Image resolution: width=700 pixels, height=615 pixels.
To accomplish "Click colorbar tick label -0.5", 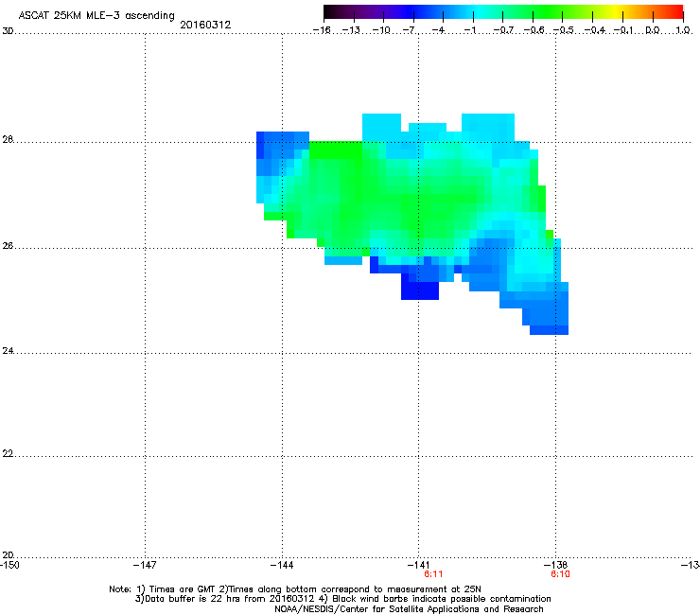I will click(563, 30).
